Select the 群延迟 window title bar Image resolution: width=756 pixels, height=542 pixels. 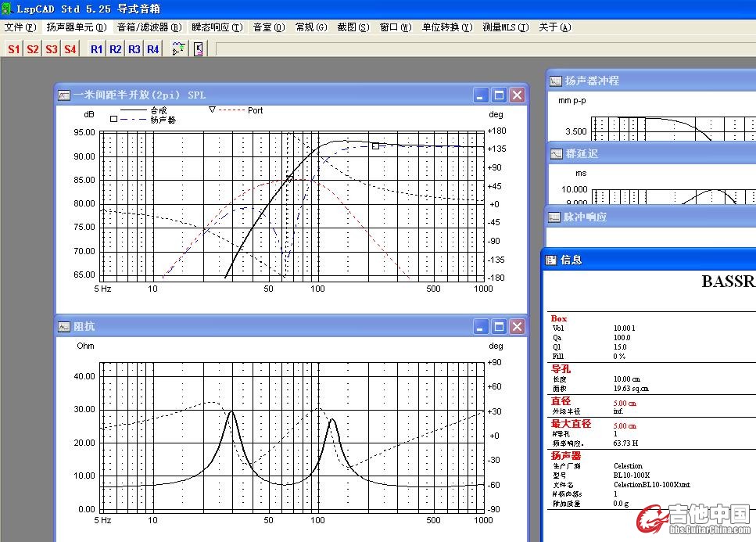[652, 153]
